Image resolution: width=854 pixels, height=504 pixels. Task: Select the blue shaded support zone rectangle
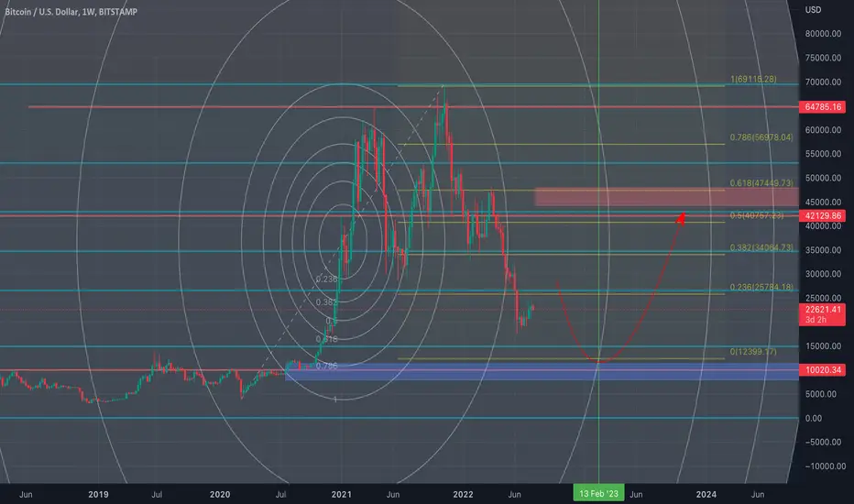click(x=542, y=372)
